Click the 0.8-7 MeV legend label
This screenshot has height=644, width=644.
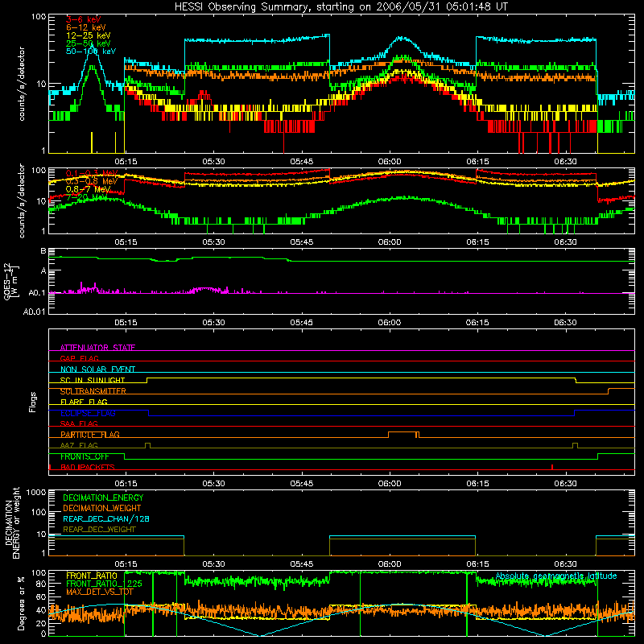88,189
